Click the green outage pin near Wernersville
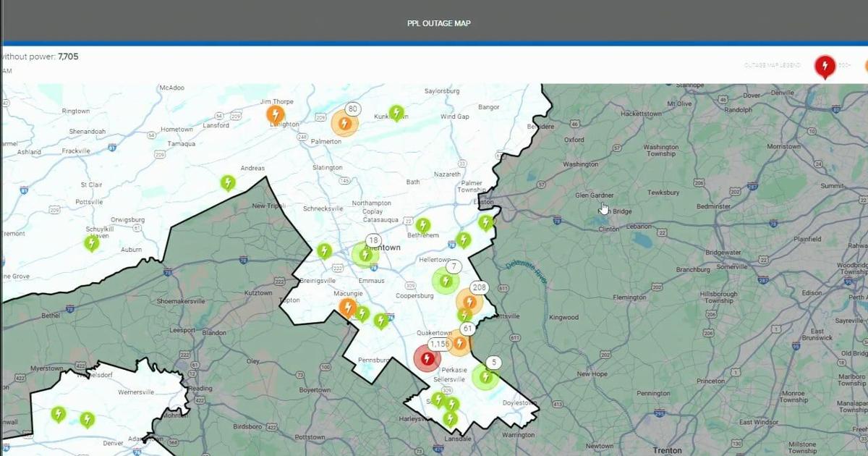Viewport: 868px width, 456px height. tap(88, 418)
